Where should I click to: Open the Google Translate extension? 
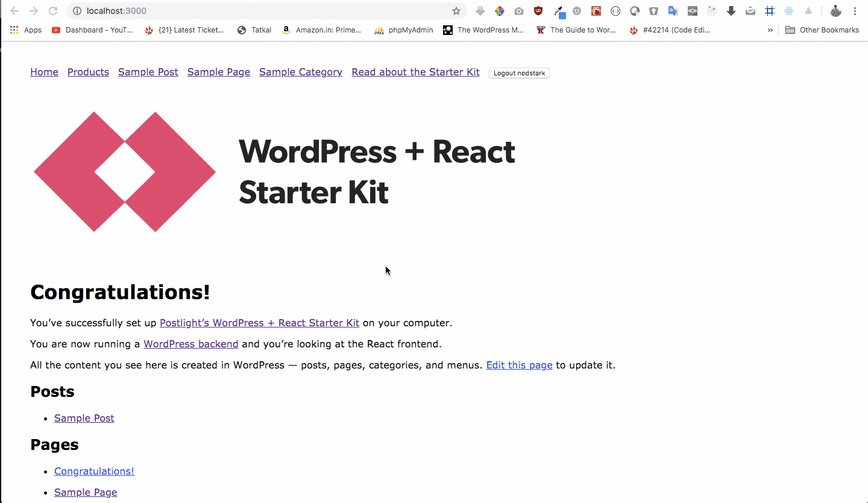click(x=673, y=11)
